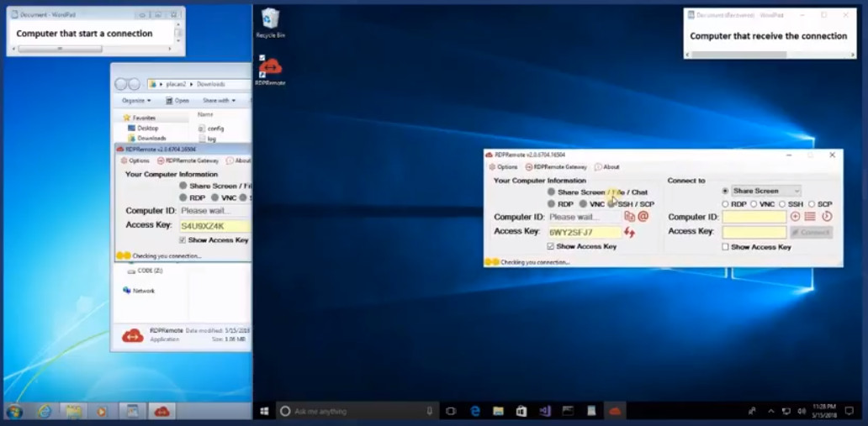This screenshot has height=426, width=868.
Task: Open the Windows 10 Start menu
Action: pos(265,411)
